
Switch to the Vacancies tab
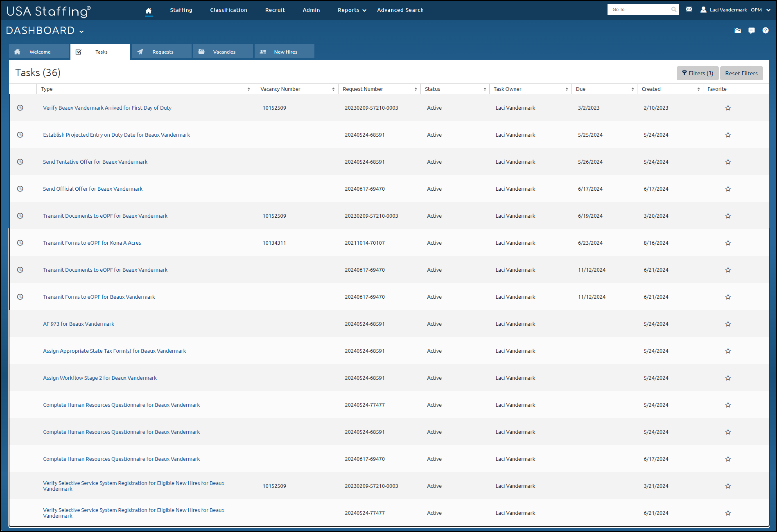point(224,52)
